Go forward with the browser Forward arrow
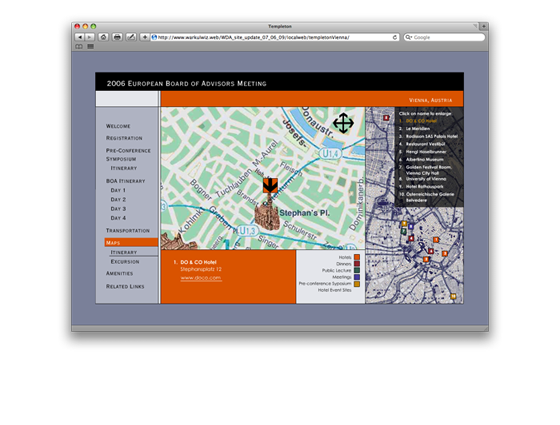The image size is (560, 425). (x=89, y=37)
